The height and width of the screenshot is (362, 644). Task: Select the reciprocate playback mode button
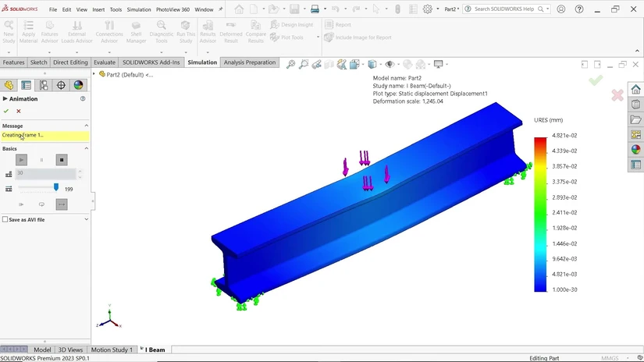(x=62, y=204)
